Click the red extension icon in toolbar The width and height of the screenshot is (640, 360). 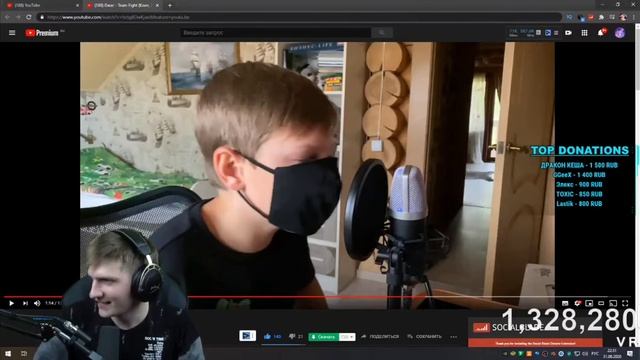[591, 17]
